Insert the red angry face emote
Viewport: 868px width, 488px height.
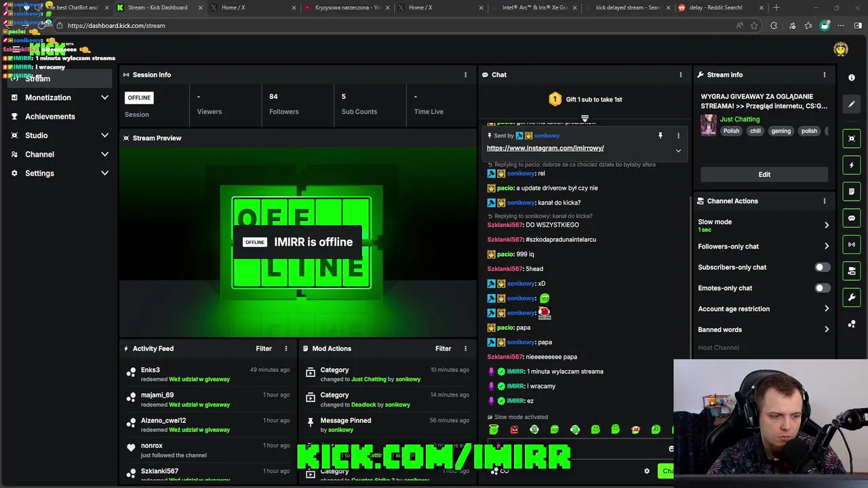click(x=514, y=429)
